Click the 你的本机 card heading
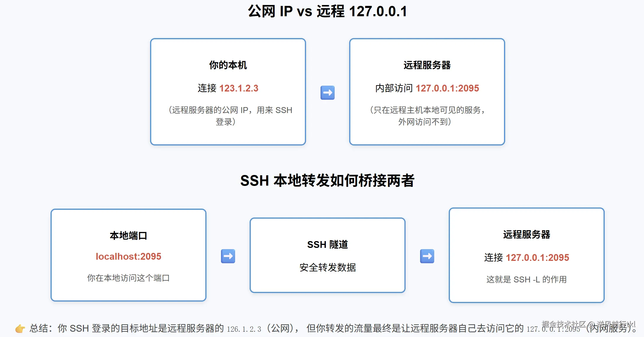The height and width of the screenshot is (337, 644). (228, 65)
